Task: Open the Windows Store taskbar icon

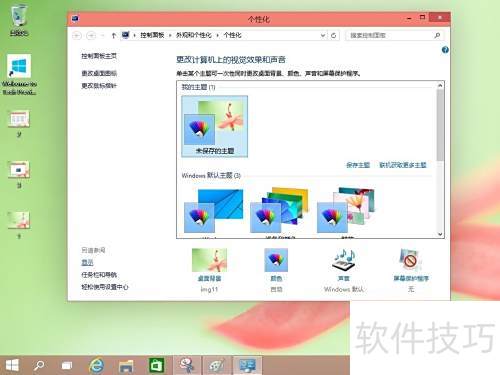Action: point(156,365)
